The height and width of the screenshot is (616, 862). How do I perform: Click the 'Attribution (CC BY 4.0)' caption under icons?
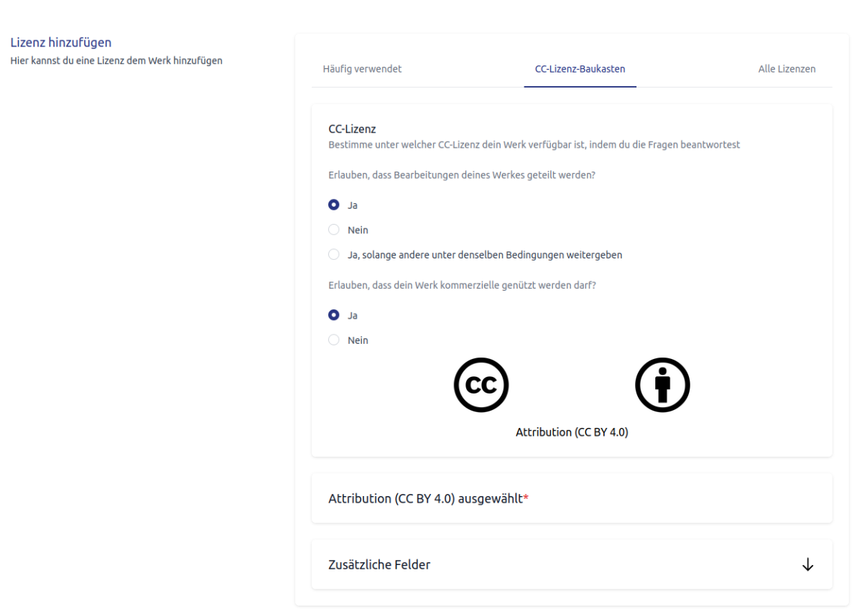[572, 432]
